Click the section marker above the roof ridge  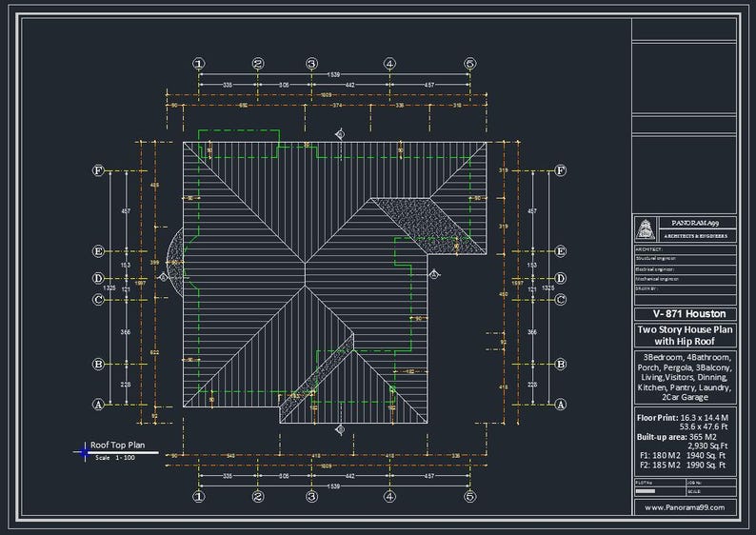[340, 134]
